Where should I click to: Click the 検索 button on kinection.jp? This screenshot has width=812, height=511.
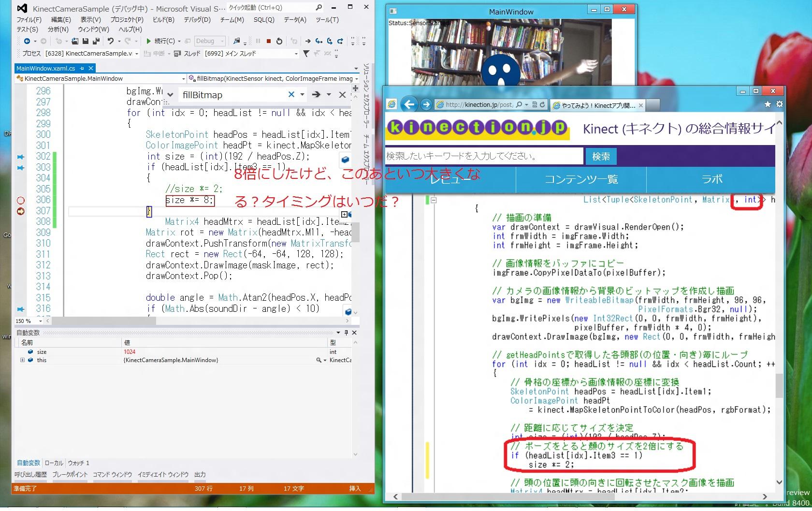pos(601,157)
